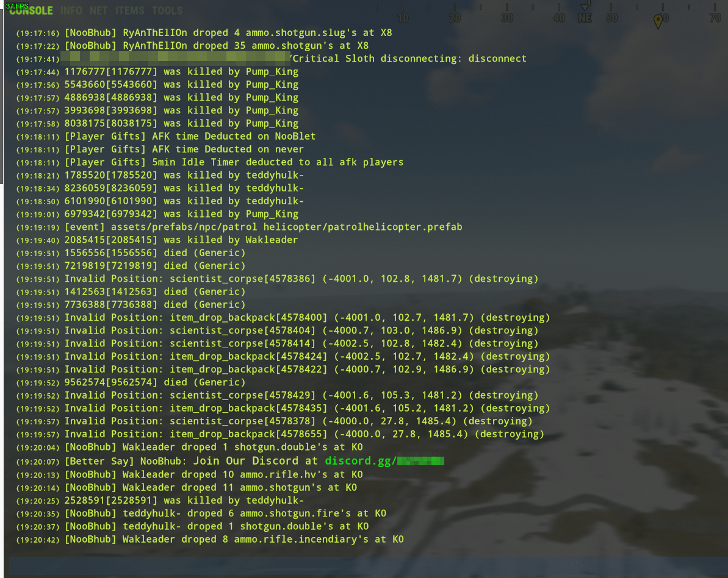This screenshot has height=578, width=728.
Task: Select the INFO tab
Action: pos(71,10)
